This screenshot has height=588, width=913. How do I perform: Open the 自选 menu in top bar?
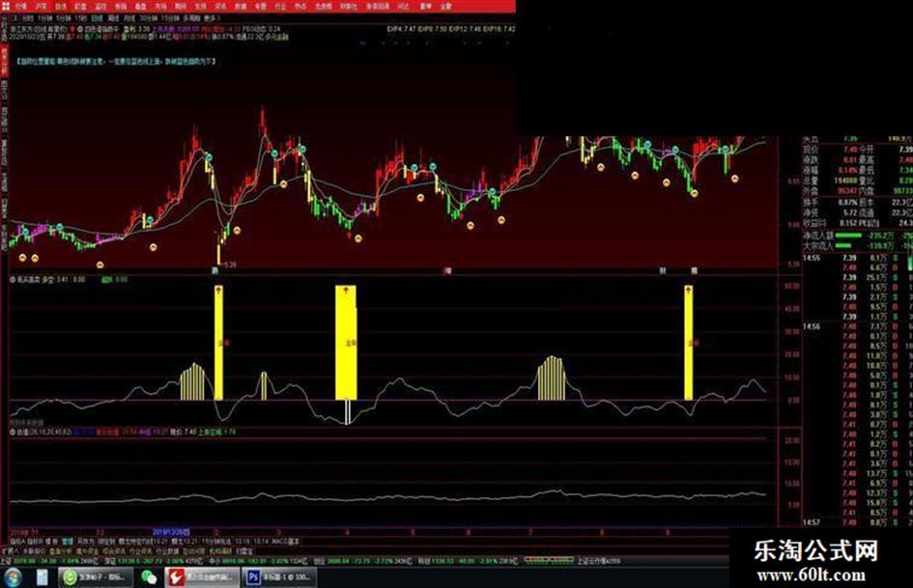[x=60, y=7]
